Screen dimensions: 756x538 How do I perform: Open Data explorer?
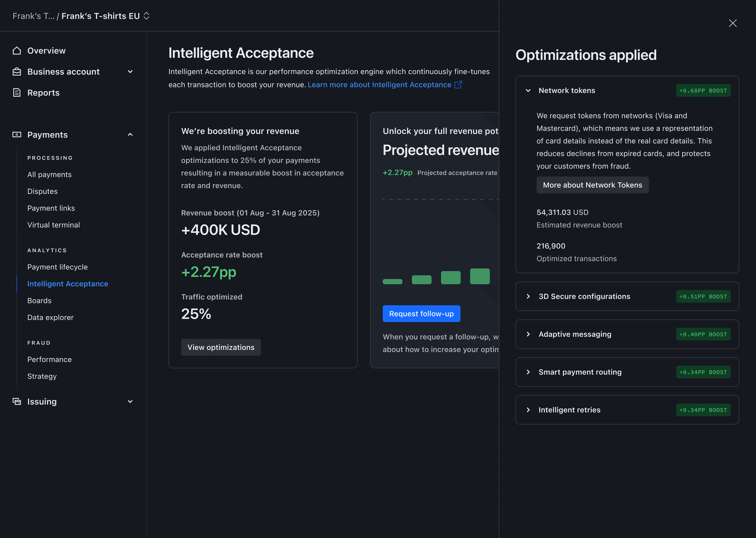tap(50, 317)
